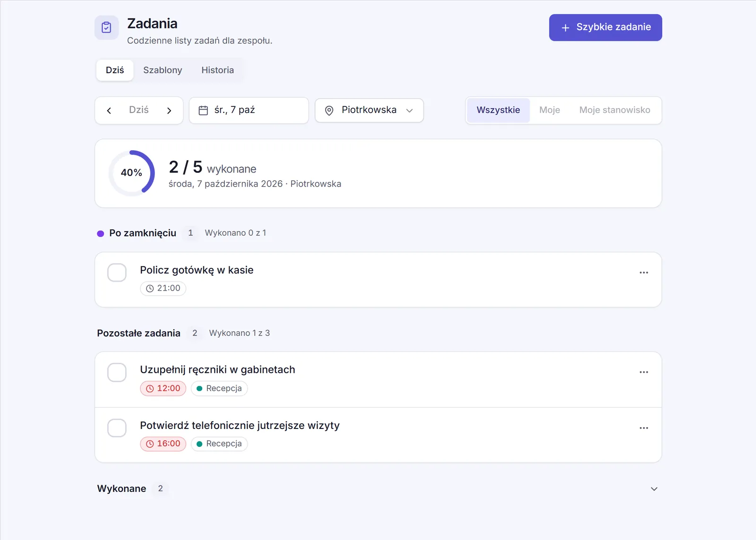The width and height of the screenshot is (756, 540).
Task: Click środa, 7 października 2026 · Piotrkowska text
Action: coord(255,184)
